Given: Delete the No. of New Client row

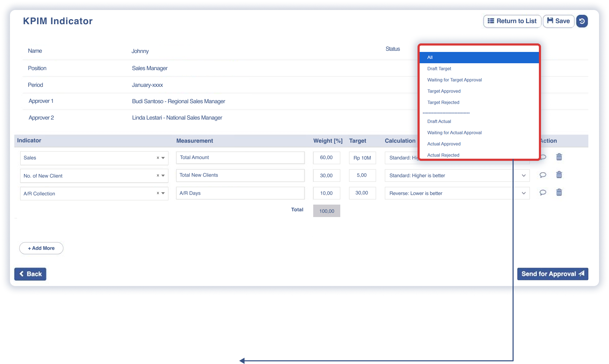Looking at the screenshot, I should point(559,175).
